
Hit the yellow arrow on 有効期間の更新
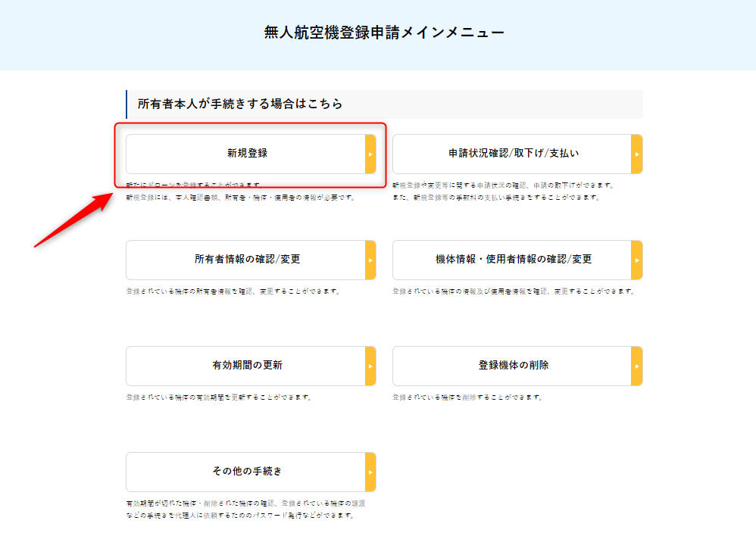point(370,366)
